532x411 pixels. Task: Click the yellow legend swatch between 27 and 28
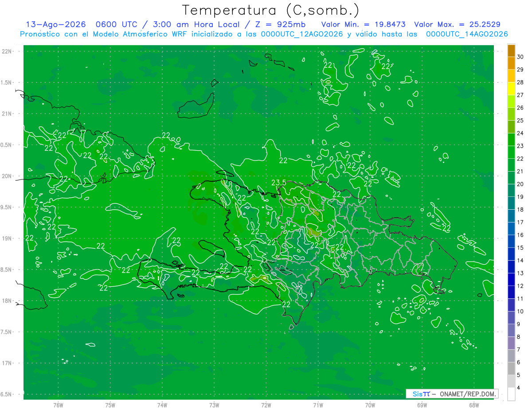click(511, 89)
